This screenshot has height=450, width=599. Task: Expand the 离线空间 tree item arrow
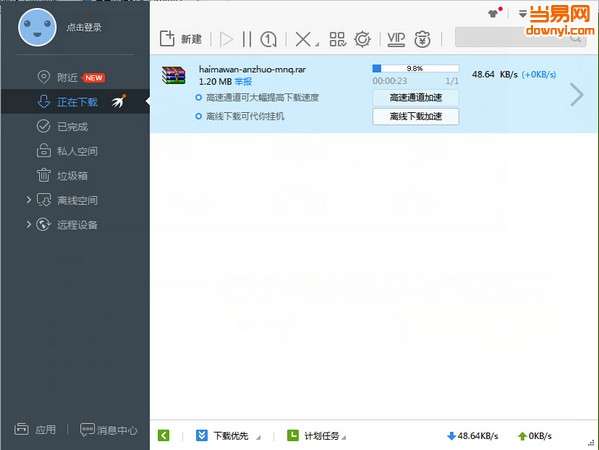[28, 200]
